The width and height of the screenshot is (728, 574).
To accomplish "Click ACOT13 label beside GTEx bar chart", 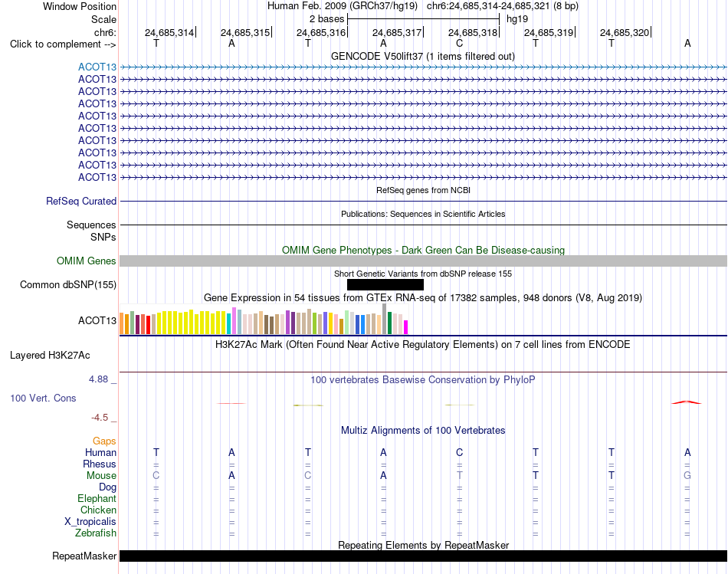I will click(97, 320).
